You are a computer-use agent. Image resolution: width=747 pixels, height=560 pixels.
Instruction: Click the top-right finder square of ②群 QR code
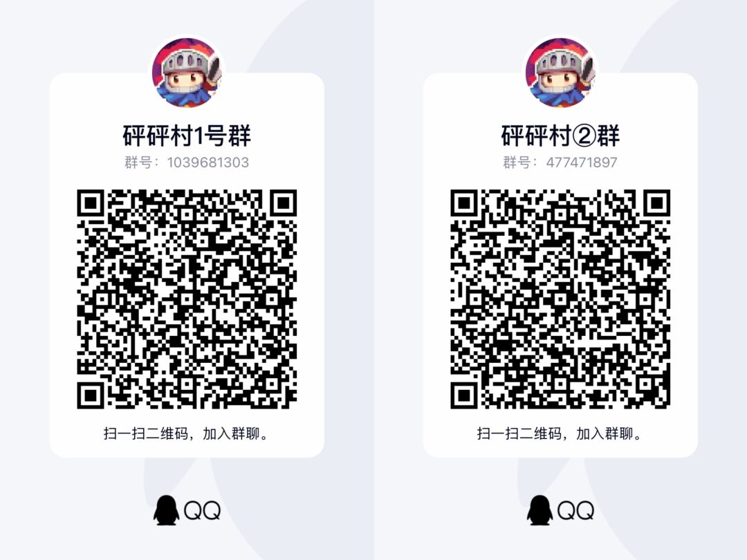point(657,203)
